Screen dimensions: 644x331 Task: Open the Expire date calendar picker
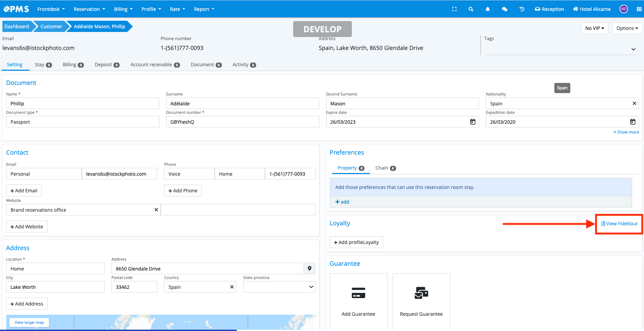coord(472,122)
